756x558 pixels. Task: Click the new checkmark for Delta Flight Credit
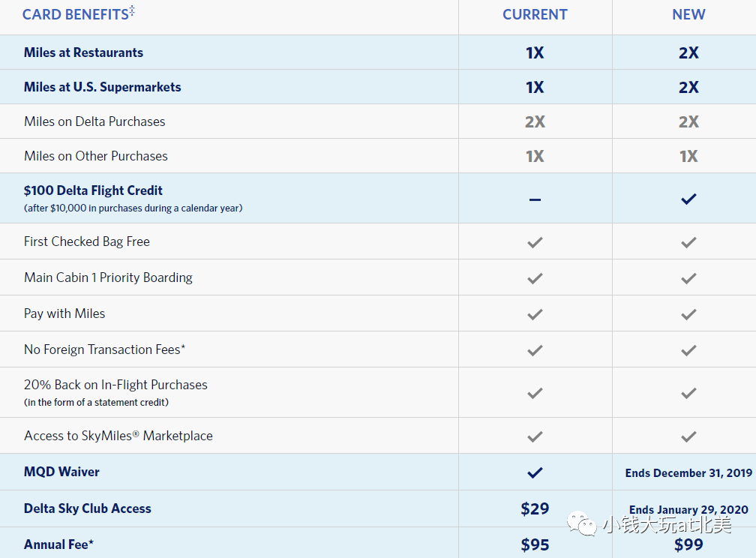pos(688,199)
